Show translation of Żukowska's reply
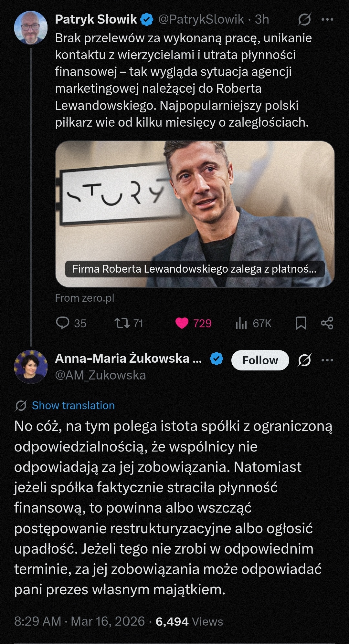The height and width of the screenshot is (644, 349). [73, 405]
